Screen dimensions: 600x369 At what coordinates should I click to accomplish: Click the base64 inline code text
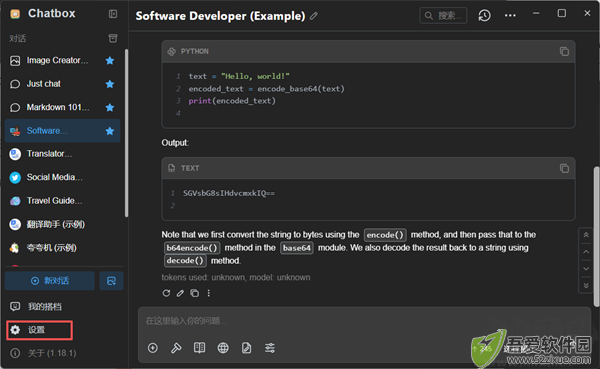click(x=297, y=248)
